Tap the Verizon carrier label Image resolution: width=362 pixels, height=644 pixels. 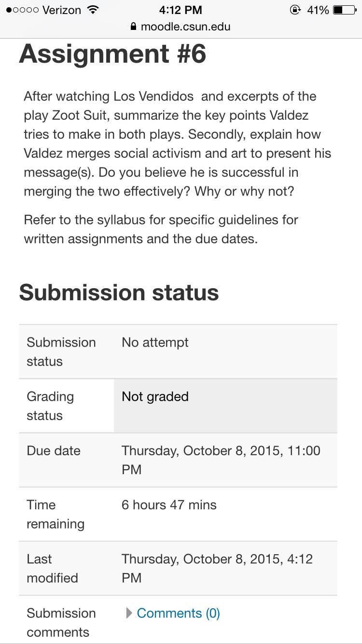point(61,10)
